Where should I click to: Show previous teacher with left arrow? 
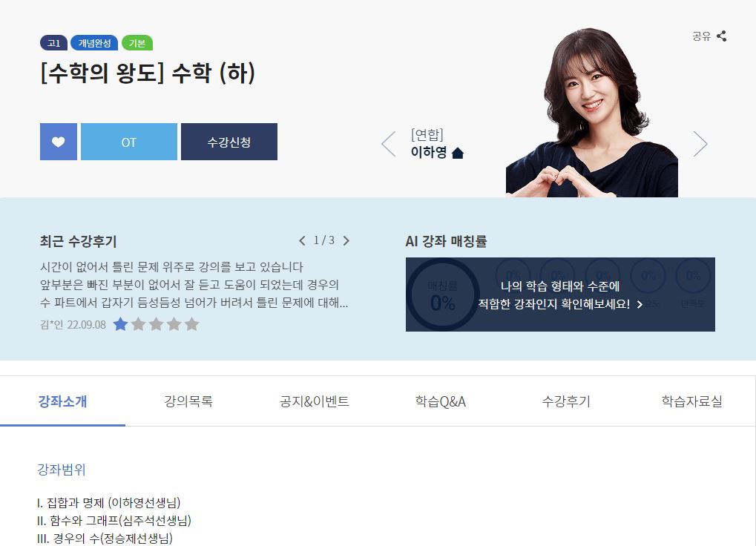(x=389, y=144)
